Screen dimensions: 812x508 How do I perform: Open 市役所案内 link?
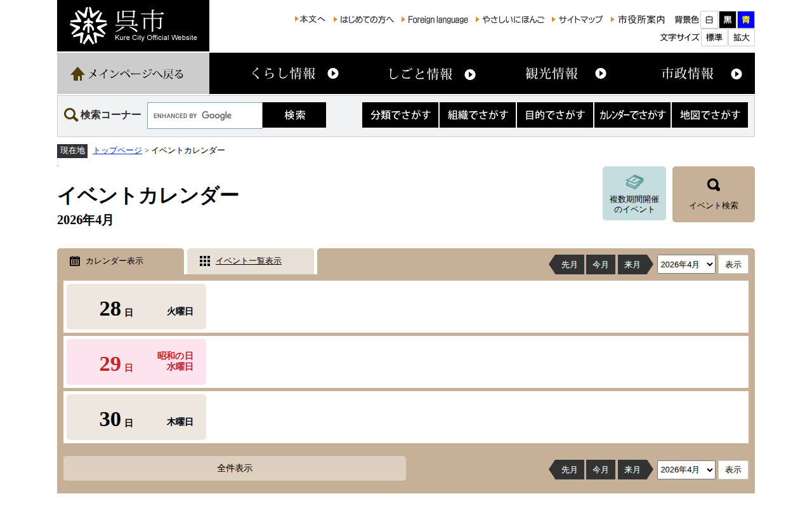pyautogui.click(x=638, y=20)
